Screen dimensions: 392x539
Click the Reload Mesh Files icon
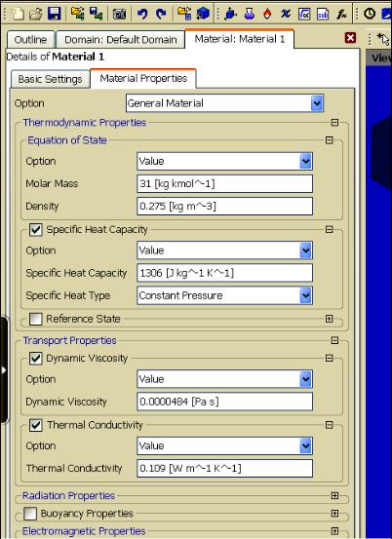96,14
